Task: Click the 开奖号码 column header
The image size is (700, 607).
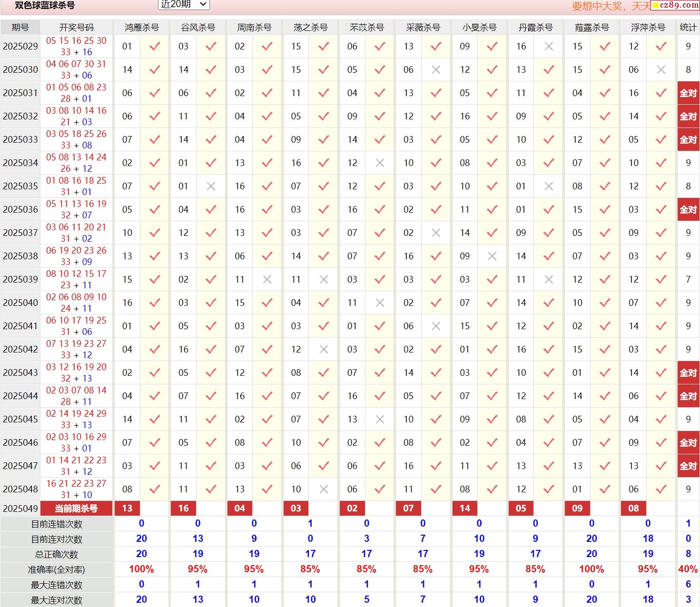Action: (x=77, y=28)
